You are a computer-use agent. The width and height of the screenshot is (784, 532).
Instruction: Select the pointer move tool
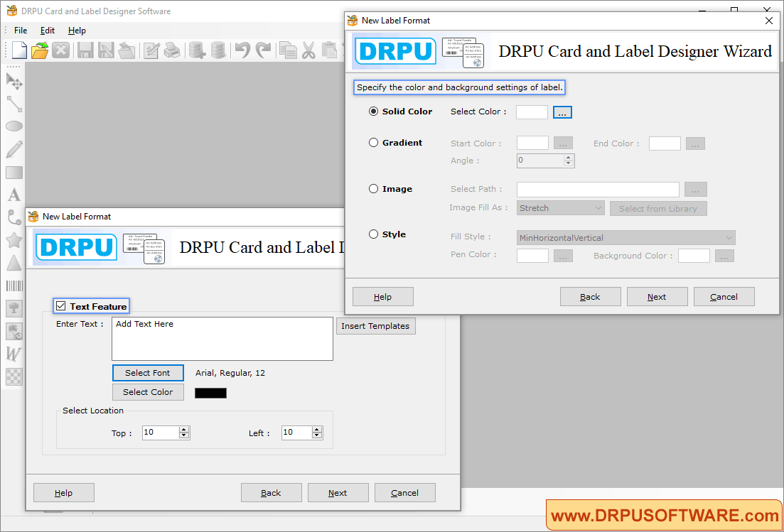(14, 81)
